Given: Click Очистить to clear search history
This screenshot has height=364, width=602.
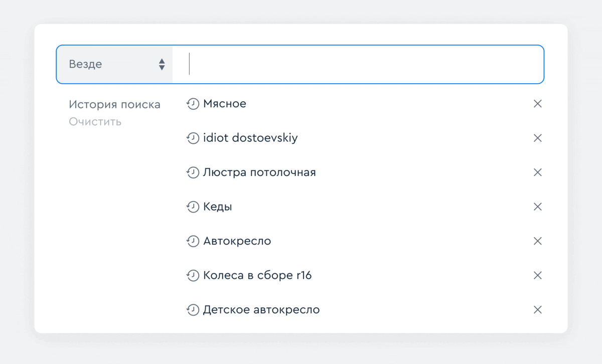Looking at the screenshot, I should [x=95, y=121].
